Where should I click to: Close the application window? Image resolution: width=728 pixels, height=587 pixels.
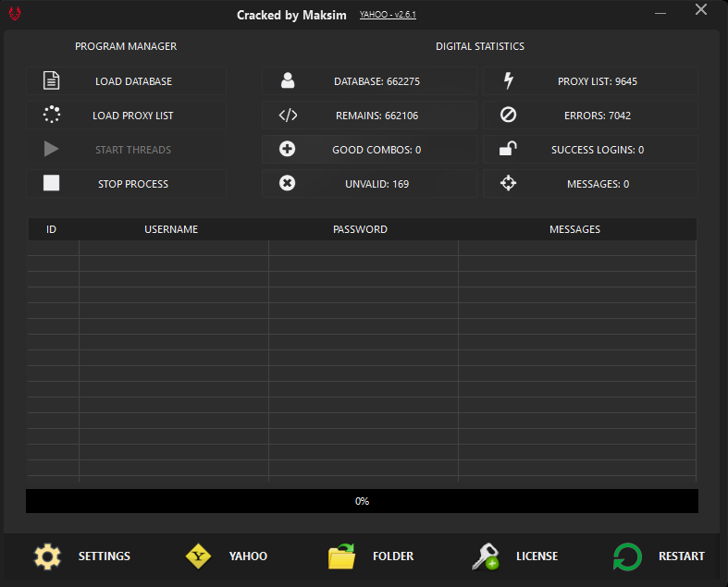click(701, 10)
